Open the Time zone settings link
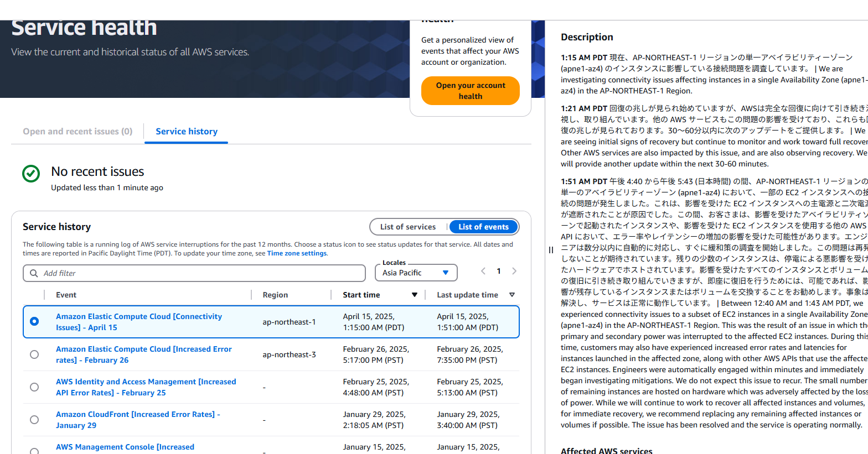 point(297,253)
